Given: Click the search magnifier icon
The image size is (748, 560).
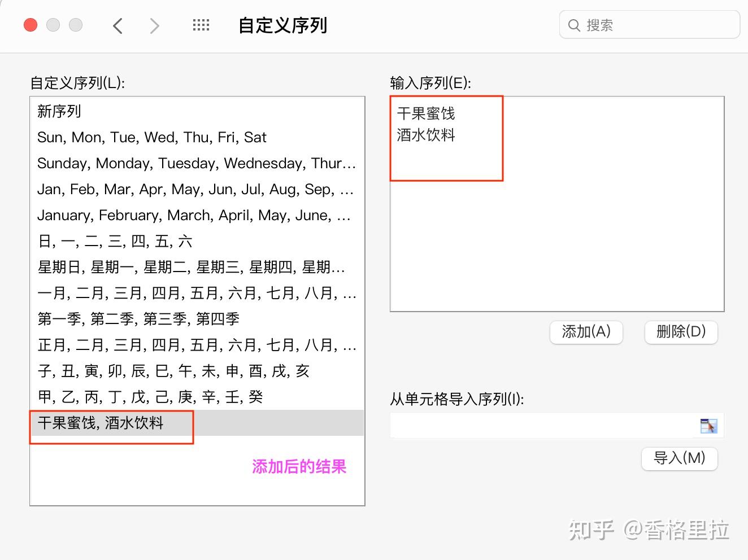Looking at the screenshot, I should click(x=574, y=25).
